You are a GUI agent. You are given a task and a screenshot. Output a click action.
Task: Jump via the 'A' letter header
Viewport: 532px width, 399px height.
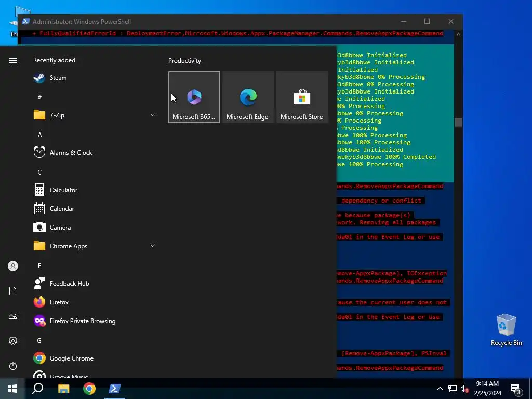39,135
